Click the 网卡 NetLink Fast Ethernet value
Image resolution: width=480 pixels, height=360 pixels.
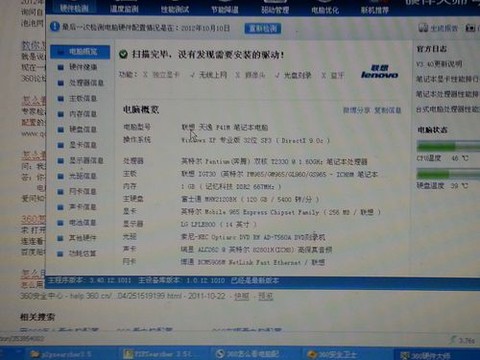tap(253, 262)
